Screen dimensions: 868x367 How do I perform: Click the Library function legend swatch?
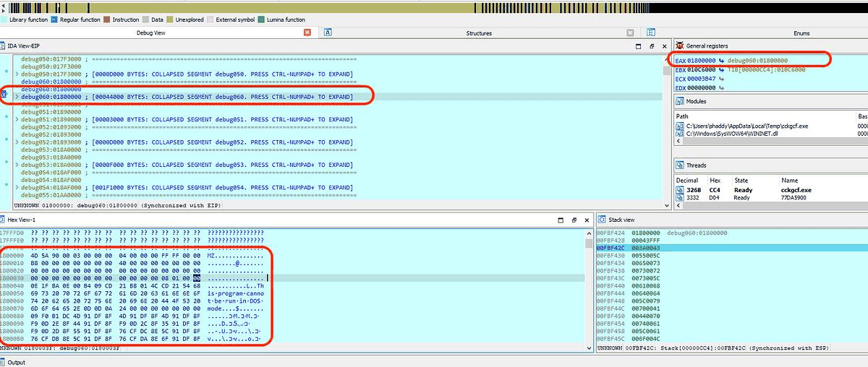4,20
